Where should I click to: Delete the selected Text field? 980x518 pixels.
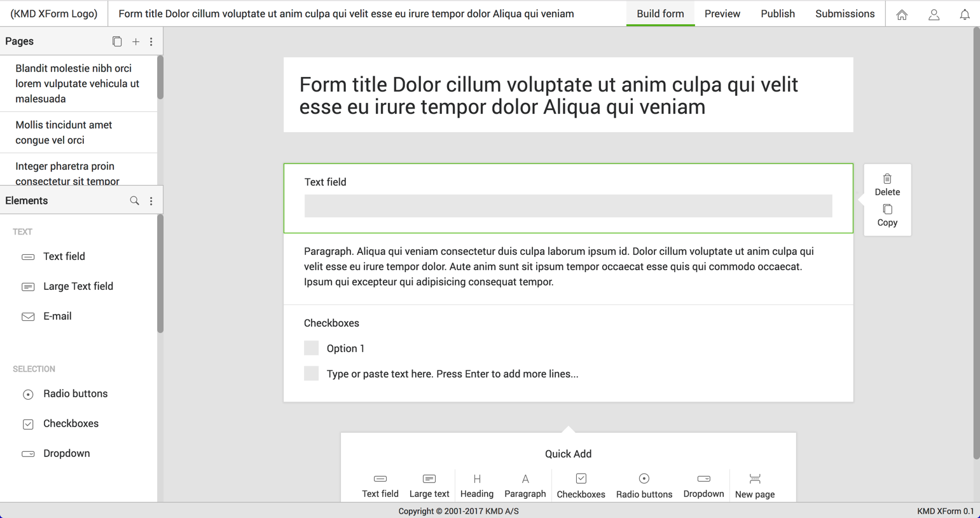tap(887, 185)
